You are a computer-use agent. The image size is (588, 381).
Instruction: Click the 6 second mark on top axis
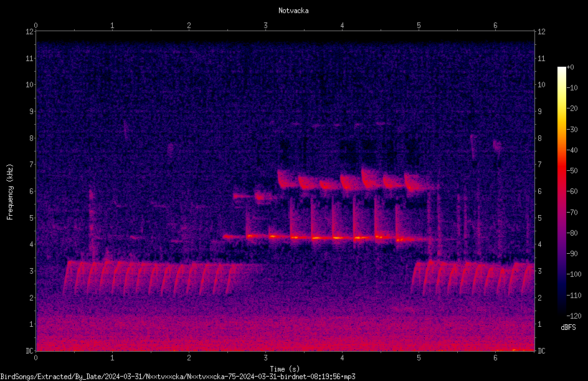coord(495,26)
